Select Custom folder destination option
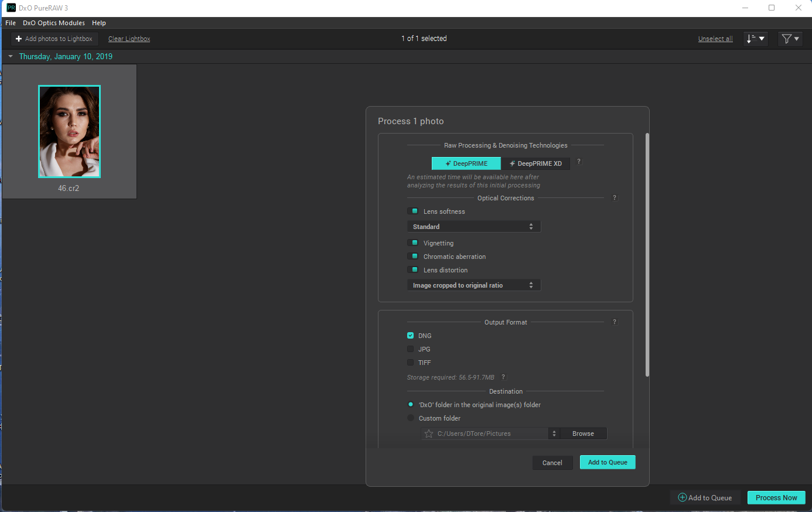Image resolution: width=812 pixels, height=512 pixels. click(x=410, y=418)
